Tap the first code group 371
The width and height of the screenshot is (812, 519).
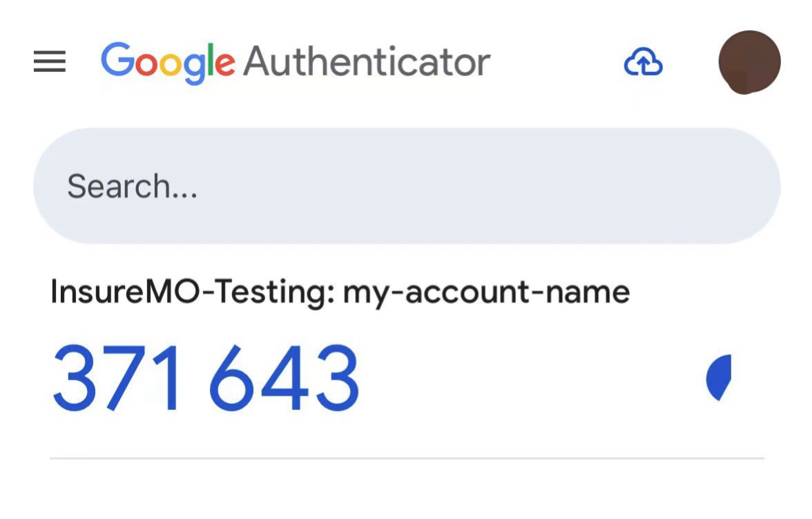point(117,378)
